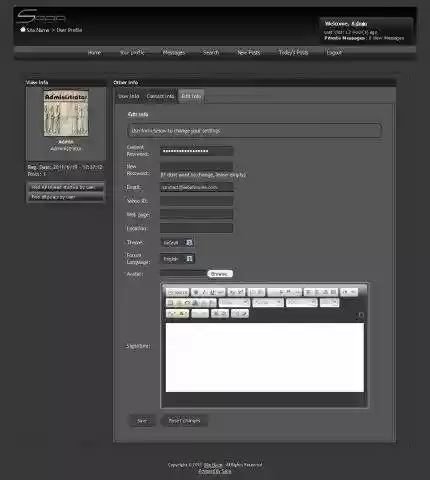Open the Theme dropdown
The height and width of the screenshot is (480, 430).
tap(178, 242)
